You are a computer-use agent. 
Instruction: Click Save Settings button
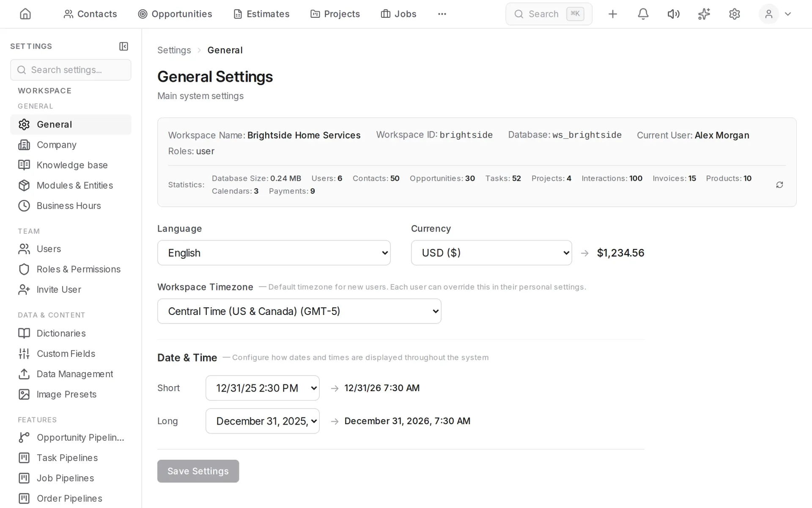(198, 471)
